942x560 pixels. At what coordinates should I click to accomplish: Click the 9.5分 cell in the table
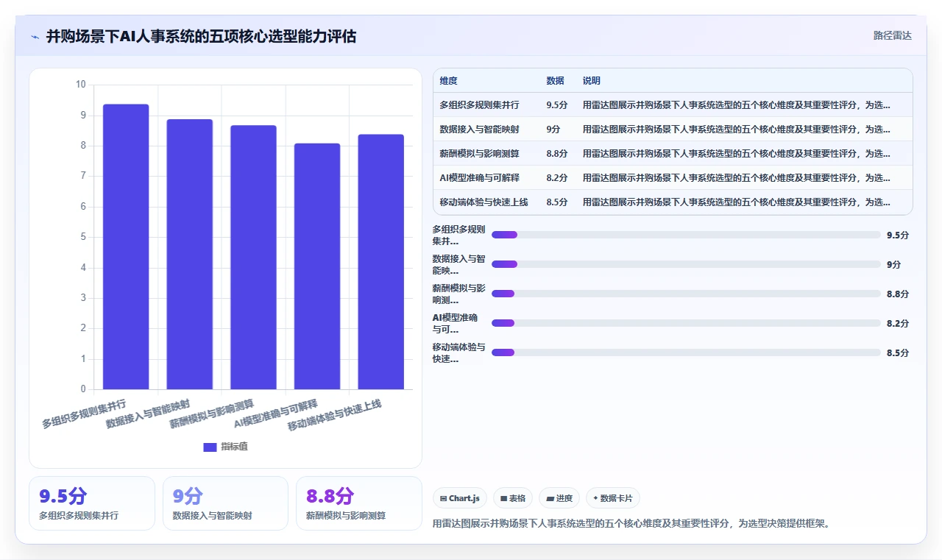pos(557,105)
